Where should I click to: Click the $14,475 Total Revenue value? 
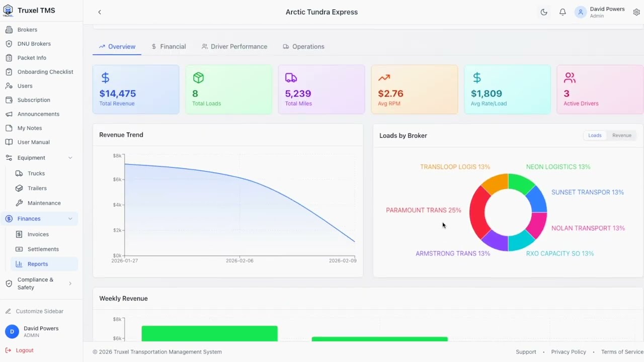pyautogui.click(x=118, y=94)
